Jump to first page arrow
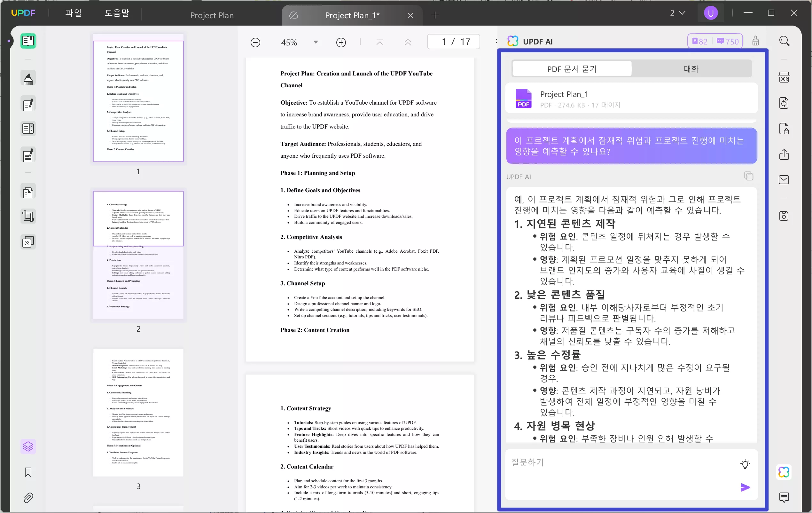This screenshot has height=513, width=812. (x=380, y=42)
